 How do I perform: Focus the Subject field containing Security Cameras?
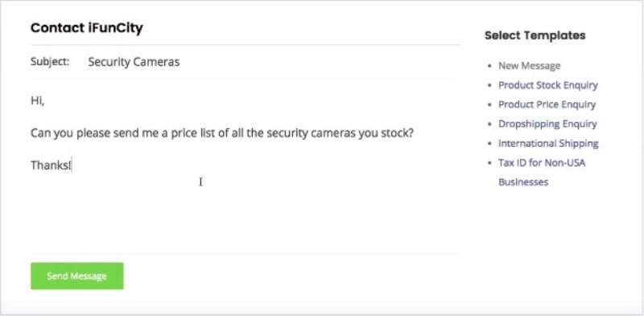click(x=271, y=62)
